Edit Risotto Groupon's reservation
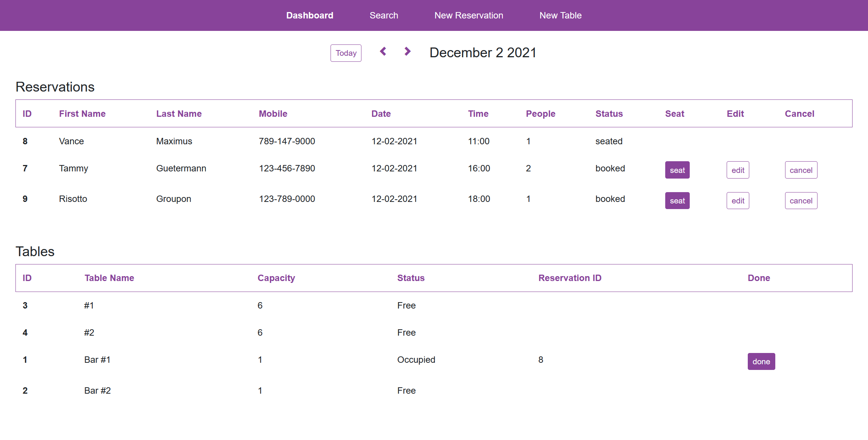868x440 pixels. click(738, 200)
